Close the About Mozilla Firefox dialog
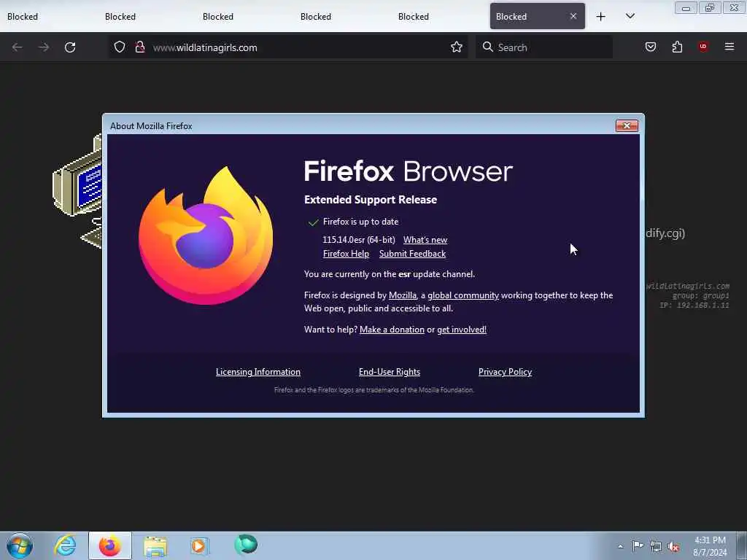The image size is (747, 560). point(627,125)
